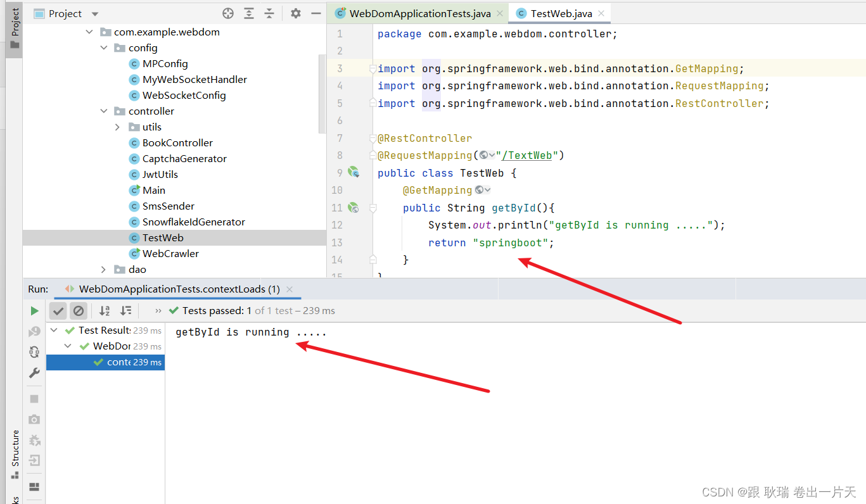
Task: Toggle Show Passed tests checkmark button
Action: tap(58, 311)
